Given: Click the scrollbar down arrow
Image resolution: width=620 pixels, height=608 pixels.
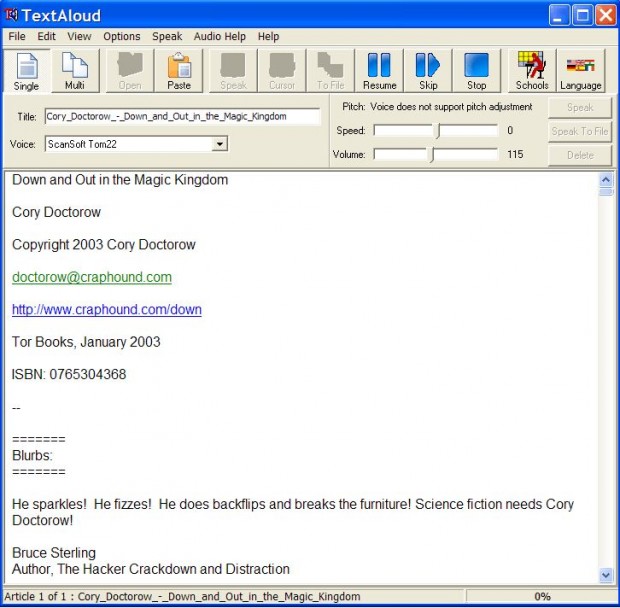Looking at the screenshot, I should click(x=606, y=575).
